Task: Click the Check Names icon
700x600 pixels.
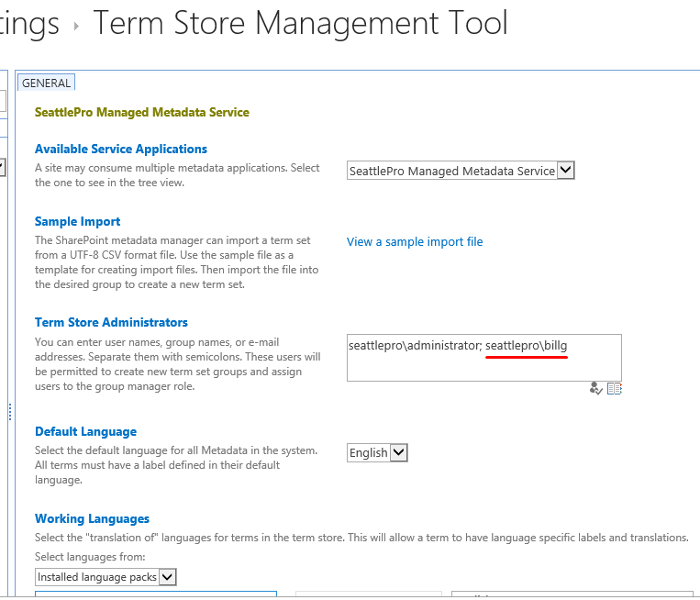Action: coord(595,388)
